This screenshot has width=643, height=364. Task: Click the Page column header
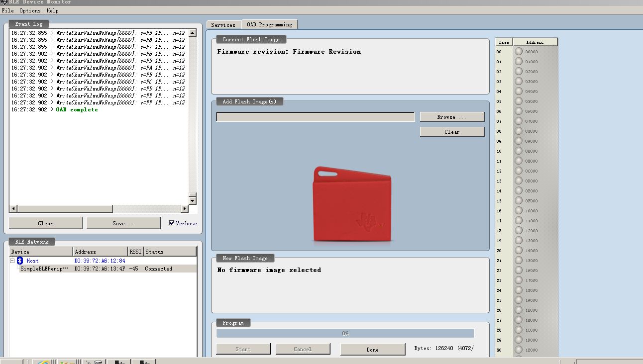pos(504,42)
